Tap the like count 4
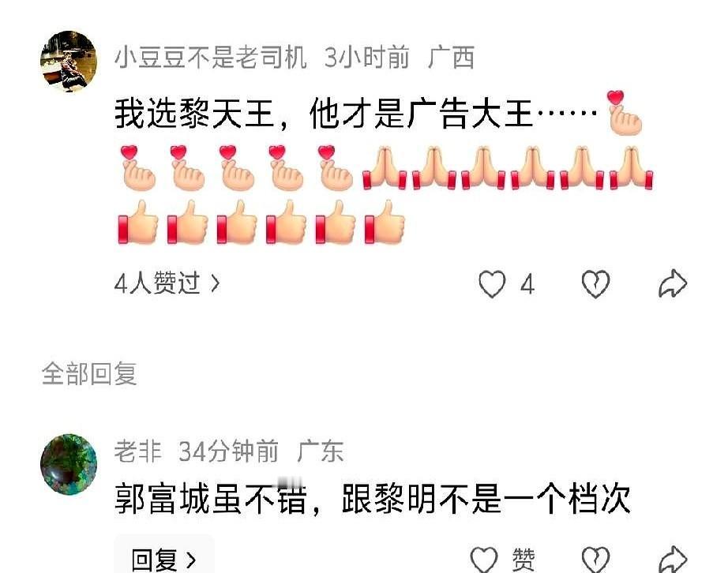This screenshot has width=728, height=573. coord(527,284)
